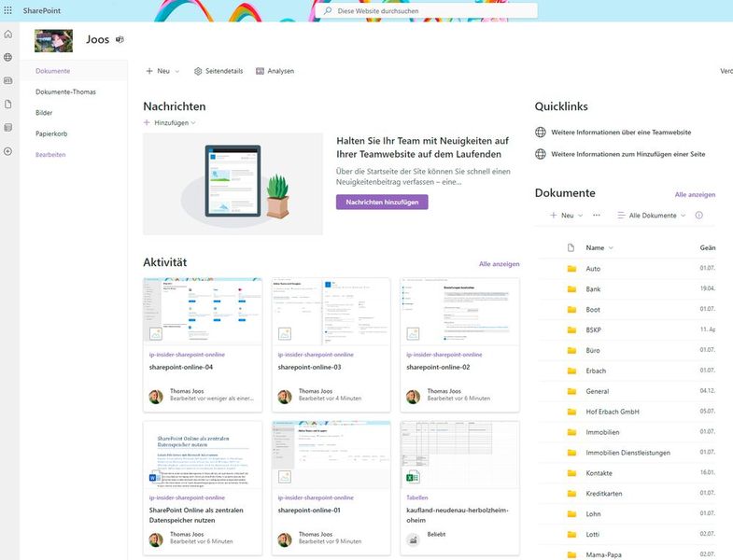Open the Alle Dokumente view dropdown
Viewport: 733px width, 560px height.
tap(651, 216)
